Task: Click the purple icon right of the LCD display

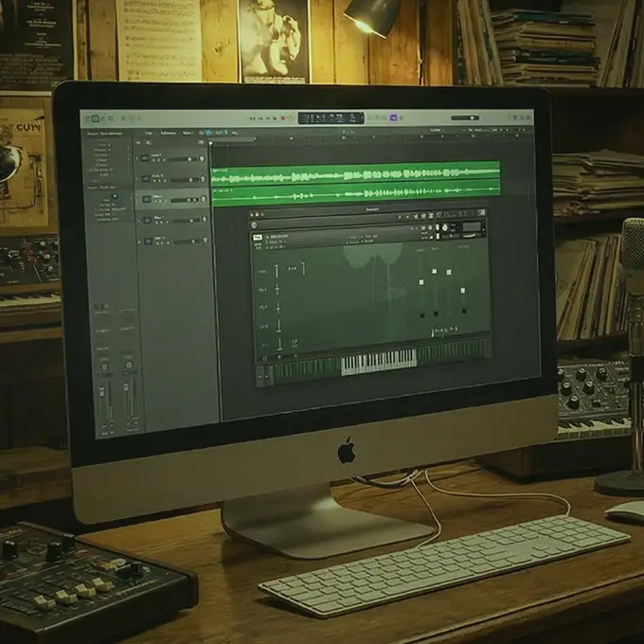Action: tap(394, 118)
